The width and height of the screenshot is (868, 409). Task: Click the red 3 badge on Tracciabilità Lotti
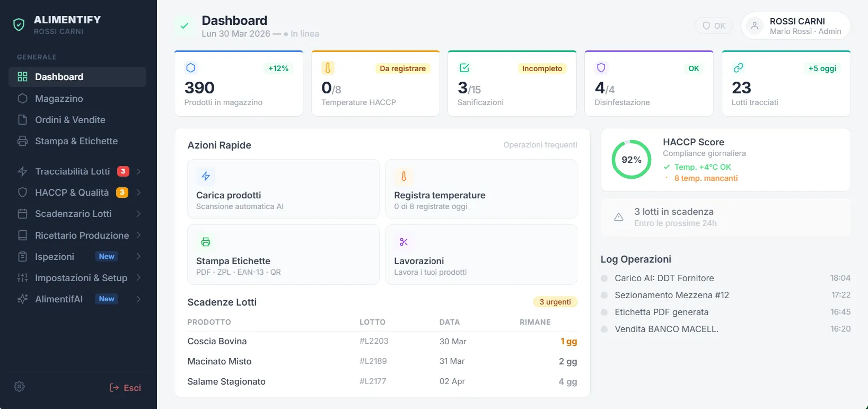click(123, 171)
